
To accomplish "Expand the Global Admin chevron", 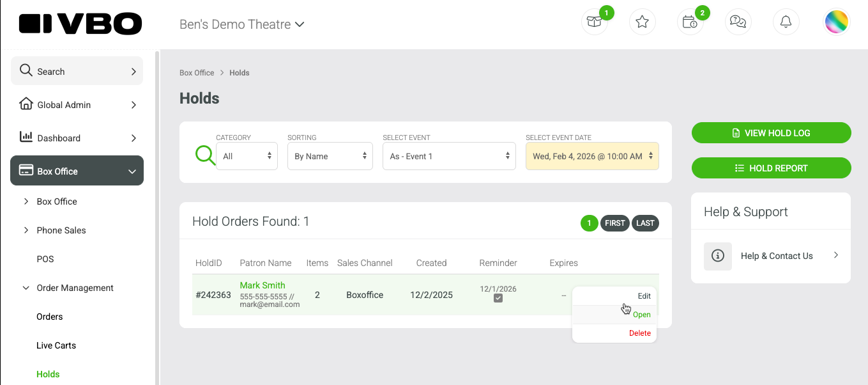I will [x=133, y=105].
